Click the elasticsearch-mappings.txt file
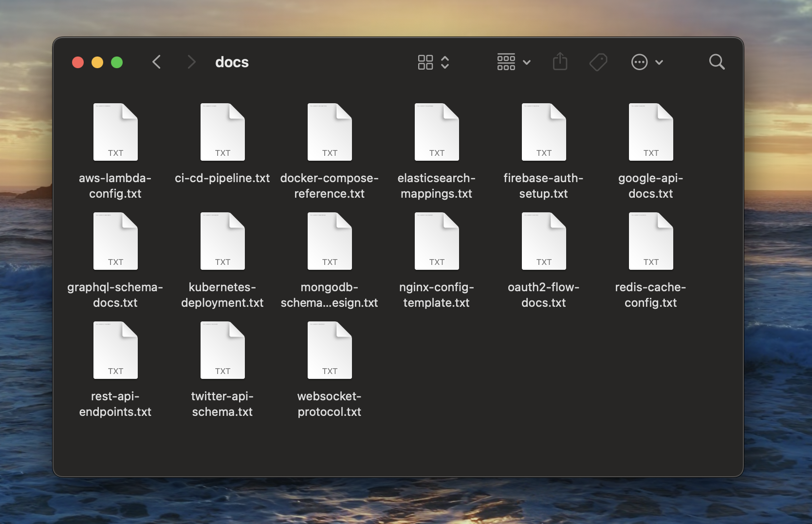This screenshot has height=524, width=812. click(437, 132)
